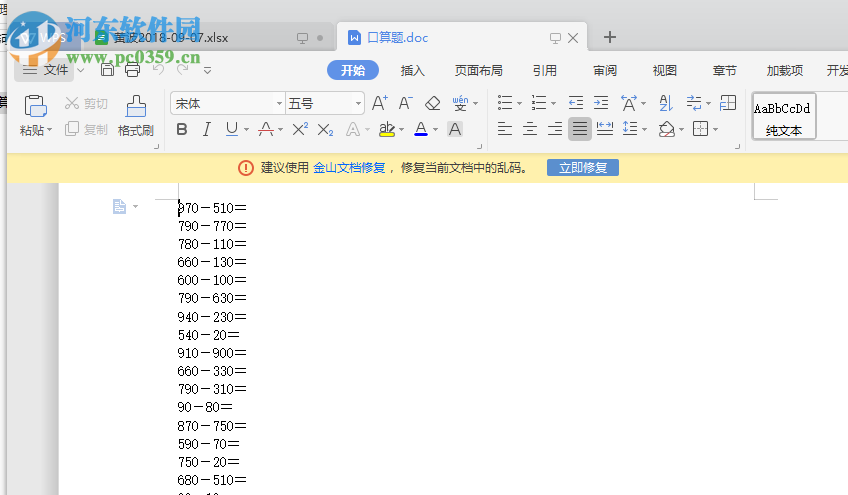The height and width of the screenshot is (495, 848).
Task: Click the Align right icon
Action: pyautogui.click(x=555, y=129)
